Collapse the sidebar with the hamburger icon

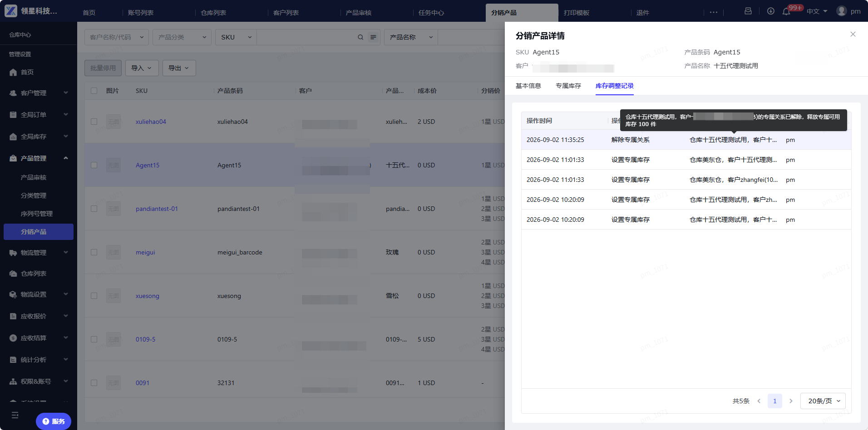pos(15,415)
